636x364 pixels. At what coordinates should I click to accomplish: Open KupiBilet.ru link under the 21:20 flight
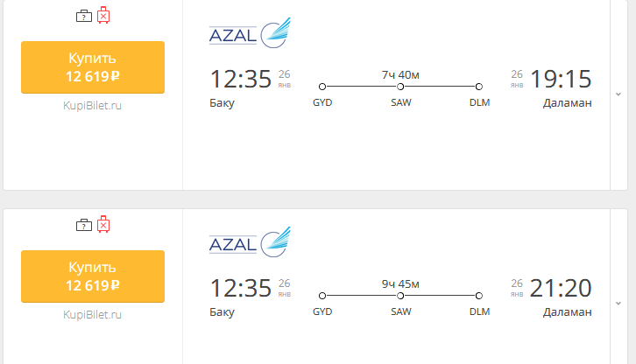93,314
